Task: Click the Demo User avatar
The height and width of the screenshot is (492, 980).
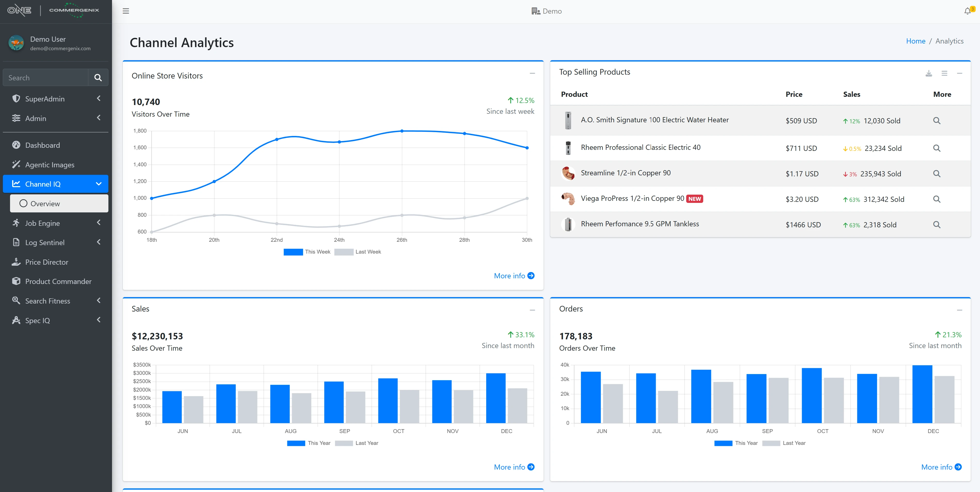Action: pos(16,43)
